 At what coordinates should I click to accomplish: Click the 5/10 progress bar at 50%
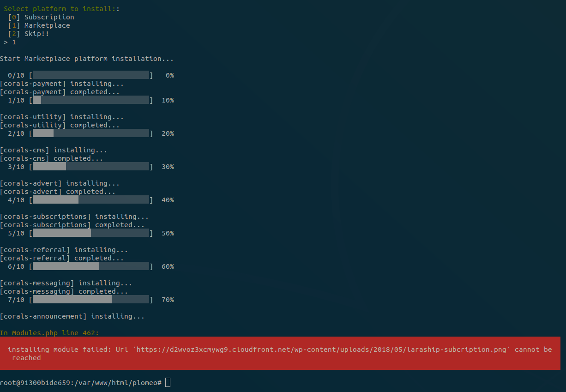(91, 233)
